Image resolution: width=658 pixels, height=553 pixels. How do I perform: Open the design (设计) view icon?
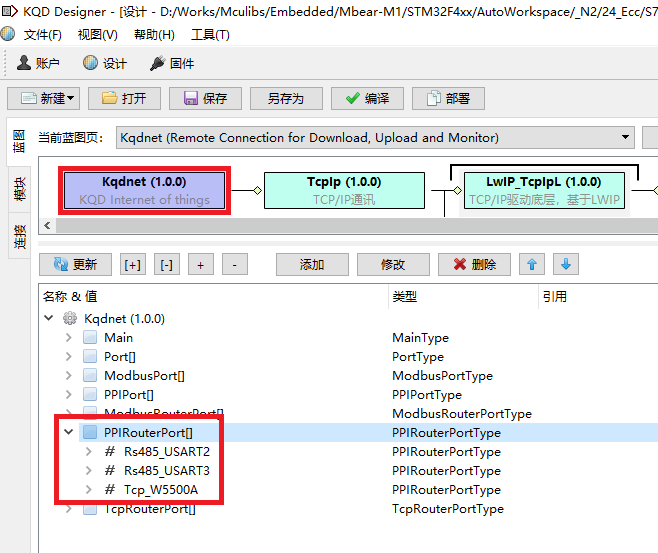click(x=105, y=63)
